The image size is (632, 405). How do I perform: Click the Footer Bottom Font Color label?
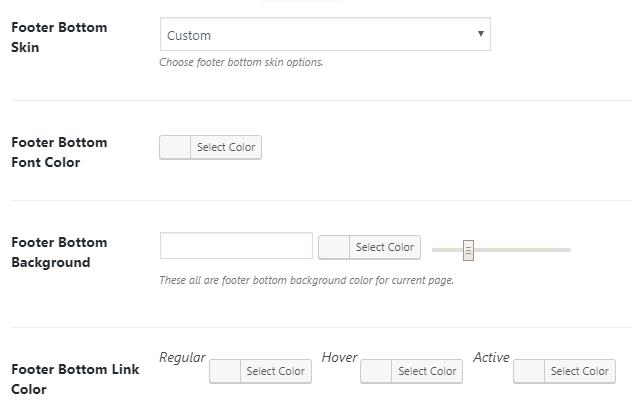59,152
